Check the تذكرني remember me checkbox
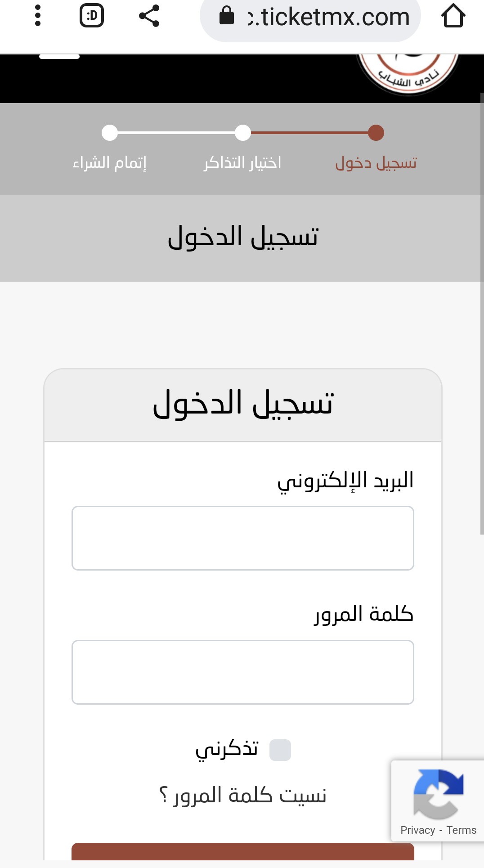The height and width of the screenshot is (868, 484). (280, 750)
